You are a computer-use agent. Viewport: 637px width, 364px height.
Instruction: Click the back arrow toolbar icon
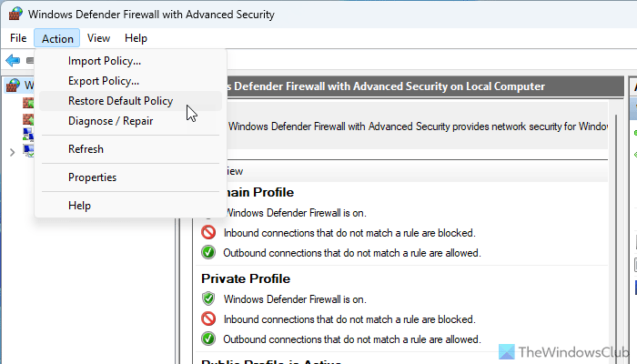click(x=12, y=60)
